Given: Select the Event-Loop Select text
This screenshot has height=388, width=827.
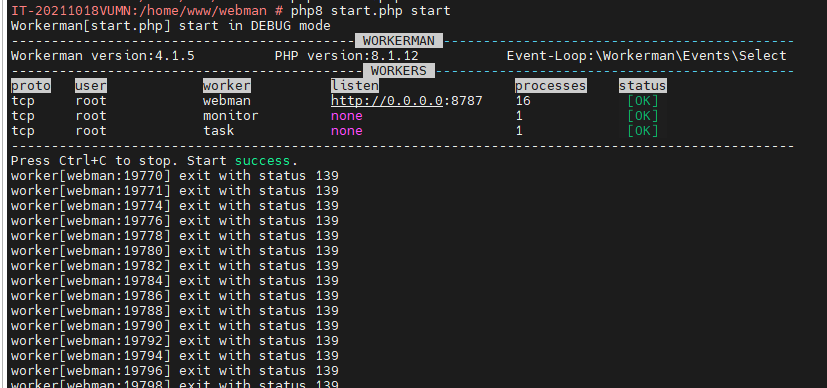Looking at the screenshot, I should [x=647, y=56].
